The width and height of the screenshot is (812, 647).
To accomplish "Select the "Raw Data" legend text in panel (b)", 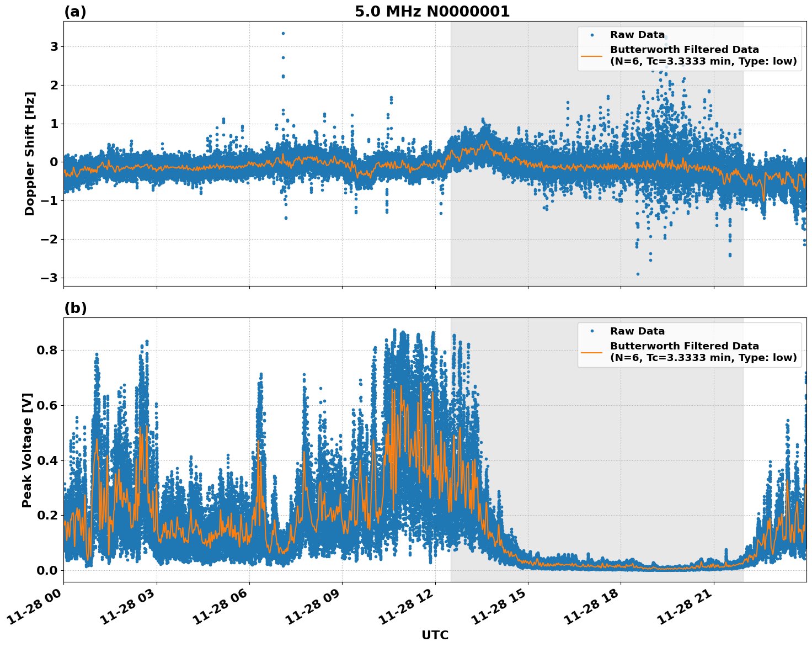I will [637, 331].
